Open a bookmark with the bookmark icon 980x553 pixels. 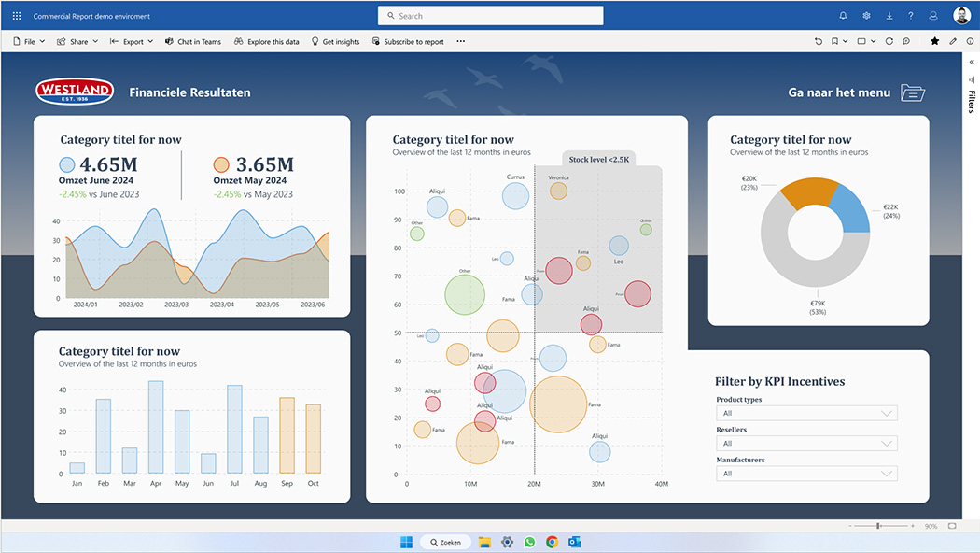[x=833, y=41]
